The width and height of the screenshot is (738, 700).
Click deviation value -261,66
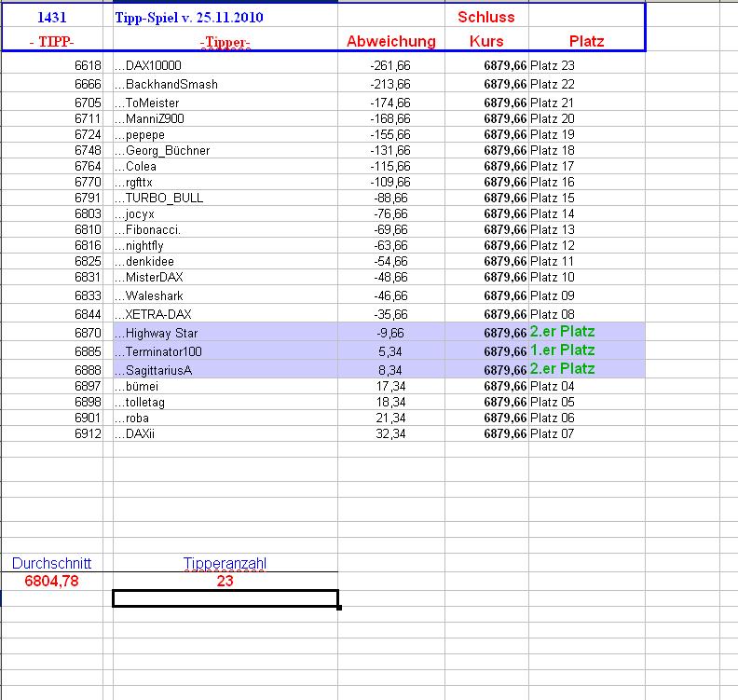pos(391,65)
